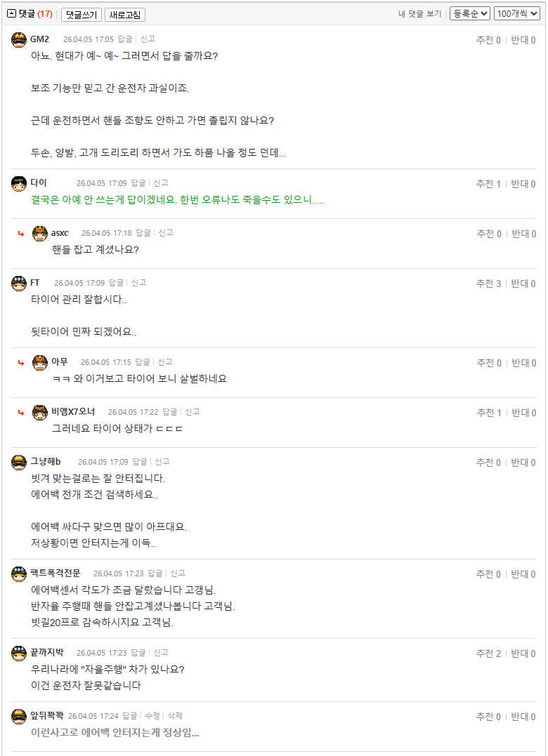Screen dimensions: 548x756
Task: Click 다이's profile avatar icon
Action: click(19, 183)
